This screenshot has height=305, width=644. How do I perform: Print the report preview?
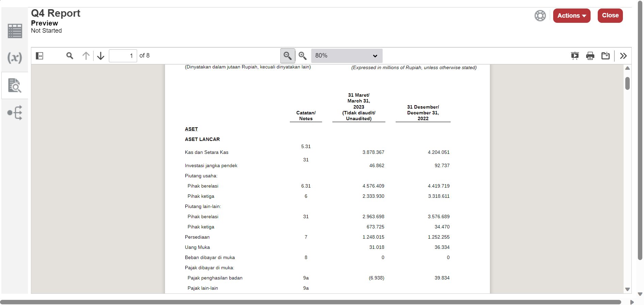[590, 56]
